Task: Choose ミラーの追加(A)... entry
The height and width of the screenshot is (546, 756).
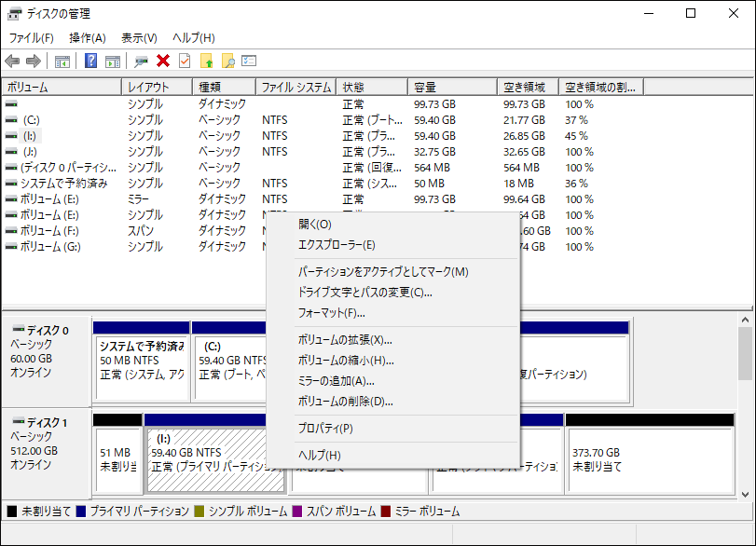Action: coord(393,381)
